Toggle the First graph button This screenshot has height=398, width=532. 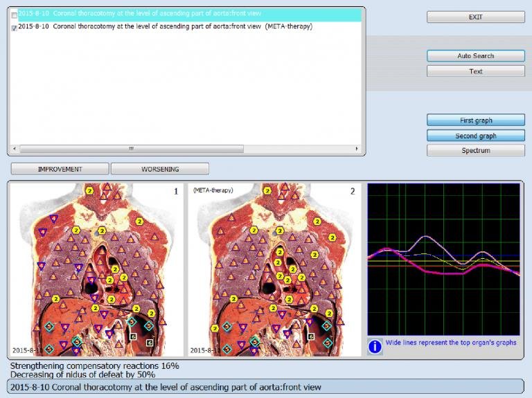[475, 120]
